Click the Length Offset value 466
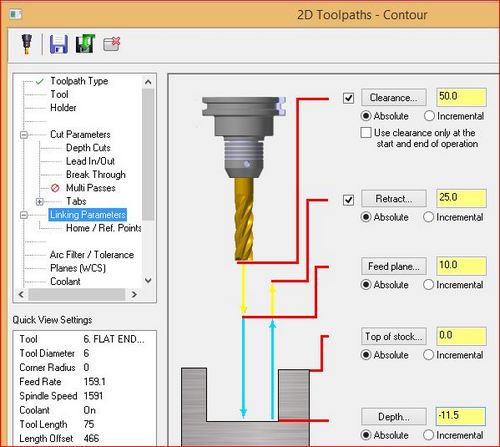Viewport: 500px width, 447px height. coord(91,439)
